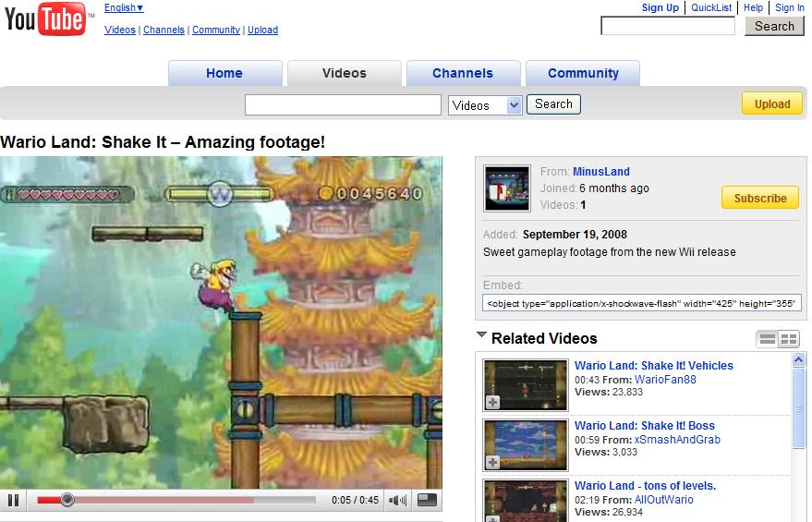
Task: Open the MinusLand uploader profile link
Action: 601,172
